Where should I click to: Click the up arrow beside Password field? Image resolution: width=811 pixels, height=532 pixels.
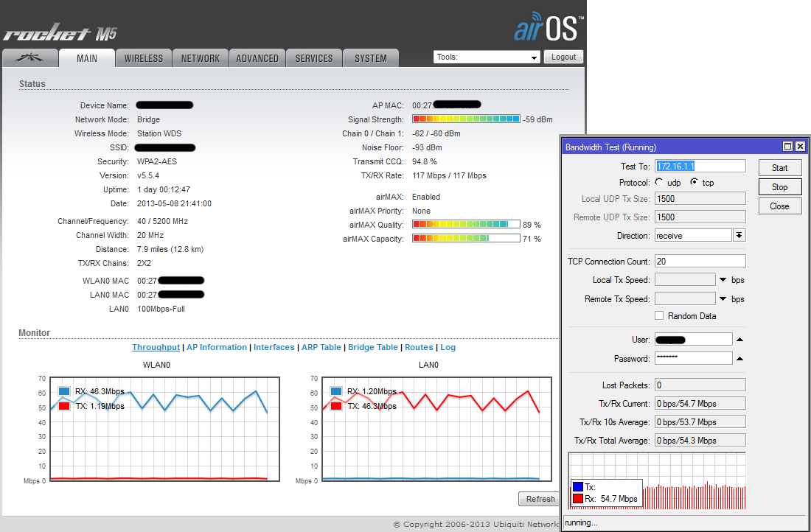(739, 359)
